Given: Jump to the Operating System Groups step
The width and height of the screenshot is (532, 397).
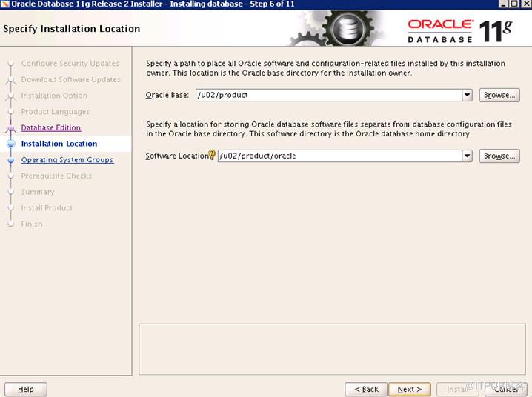Looking at the screenshot, I should point(67,160).
